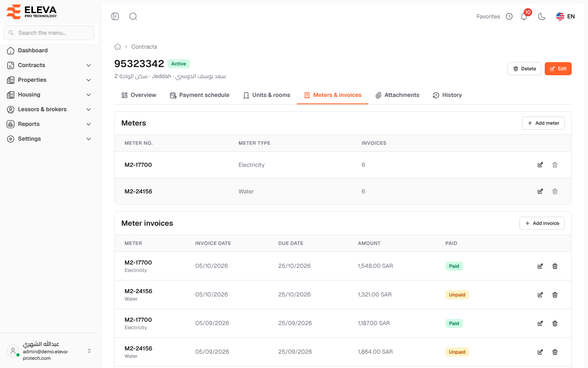Click the Add invoice button
Screen dimensions: 588x368
coord(542,223)
